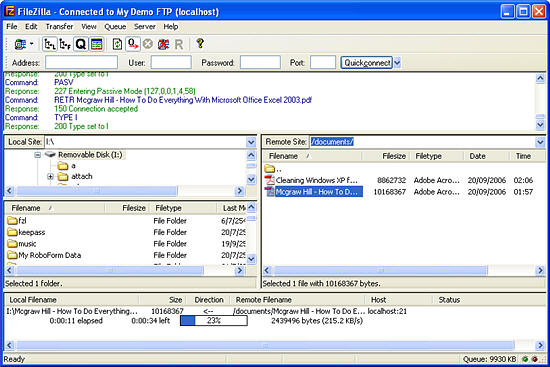Open the Local Site path dropdown
The width and height of the screenshot is (550, 367).
click(251, 142)
